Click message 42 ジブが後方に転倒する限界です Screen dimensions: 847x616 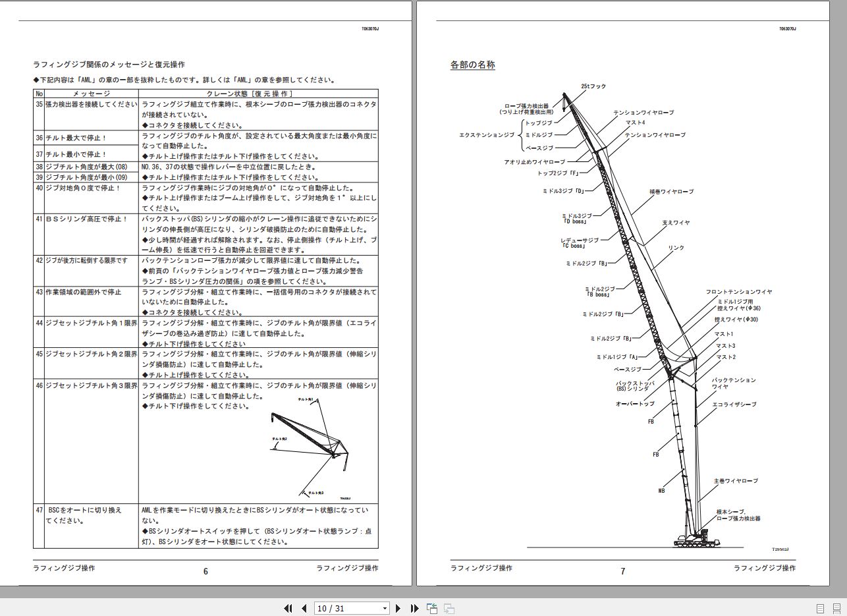coord(87,260)
